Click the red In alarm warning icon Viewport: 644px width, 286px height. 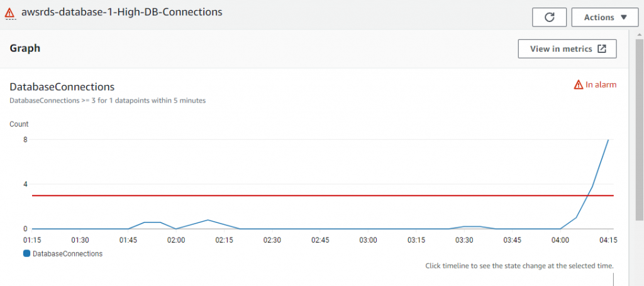579,85
